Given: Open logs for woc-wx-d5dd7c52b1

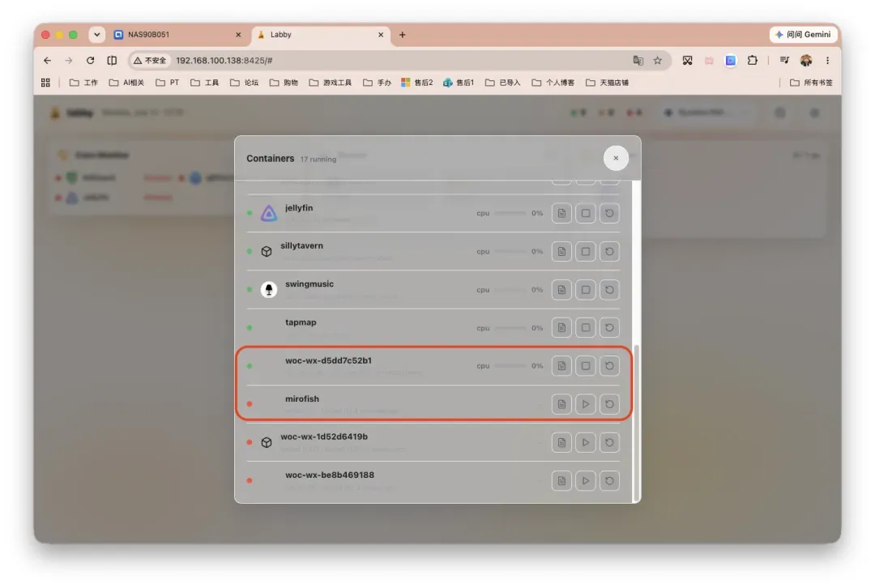Looking at the screenshot, I should click(561, 366).
